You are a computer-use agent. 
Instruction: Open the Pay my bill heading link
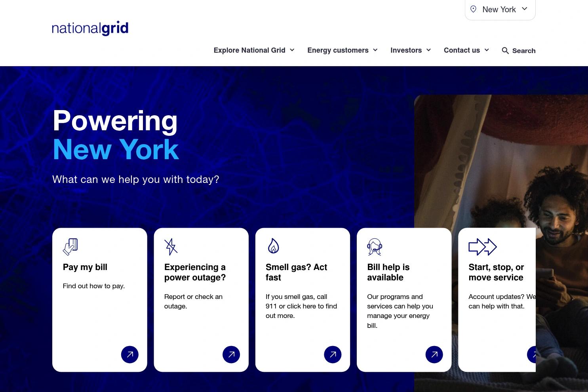[85, 267]
